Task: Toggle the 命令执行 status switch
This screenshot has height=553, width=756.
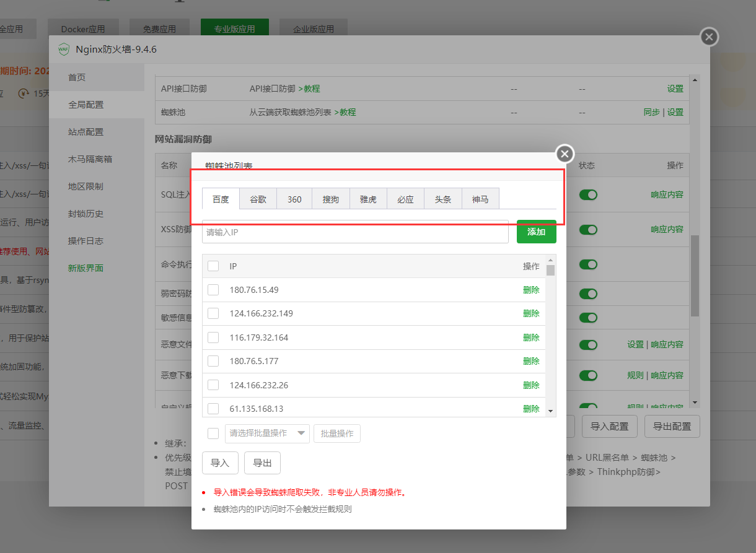Action: (588, 264)
